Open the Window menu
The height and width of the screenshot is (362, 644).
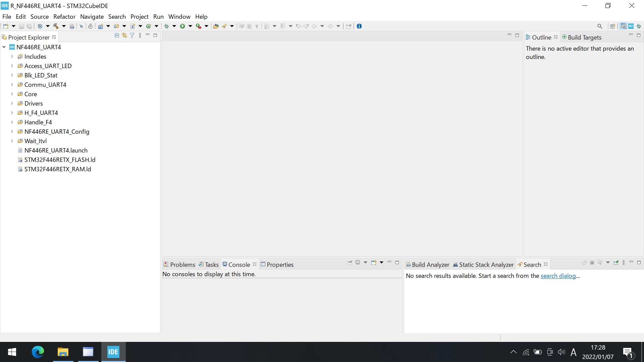179,16
